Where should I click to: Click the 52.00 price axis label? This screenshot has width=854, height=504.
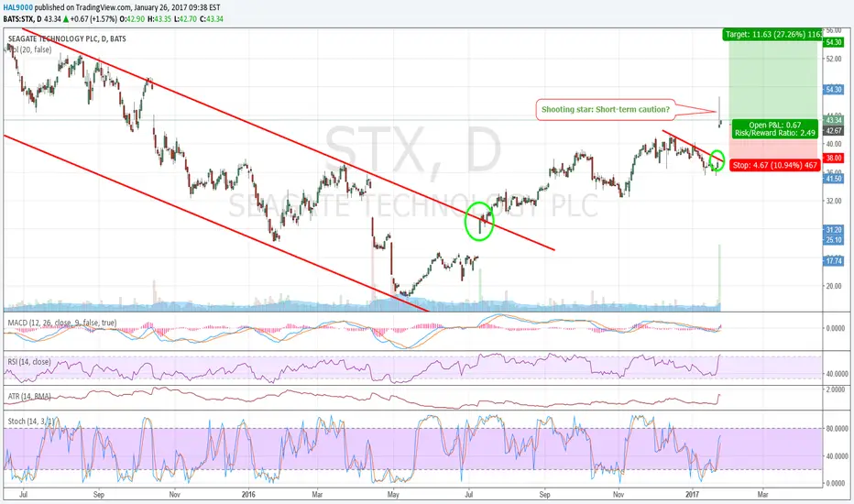pos(834,59)
